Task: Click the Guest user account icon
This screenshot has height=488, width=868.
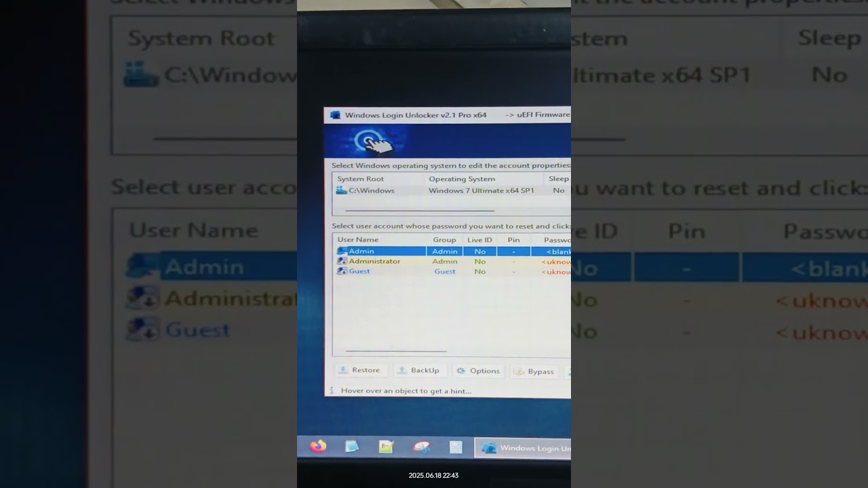Action: point(342,271)
